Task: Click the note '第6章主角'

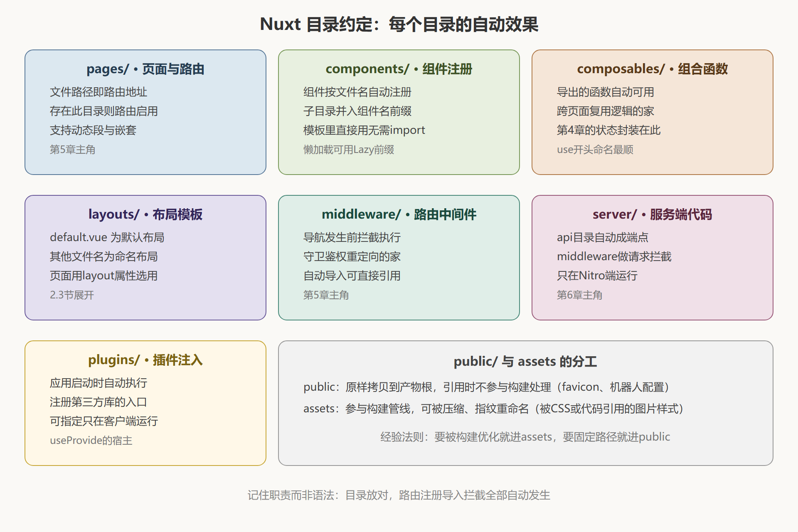Action: pyautogui.click(x=580, y=295)
